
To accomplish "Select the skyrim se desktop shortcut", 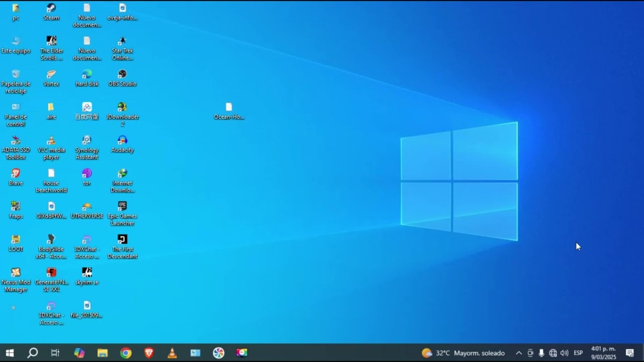I will [x=87, y=277].
